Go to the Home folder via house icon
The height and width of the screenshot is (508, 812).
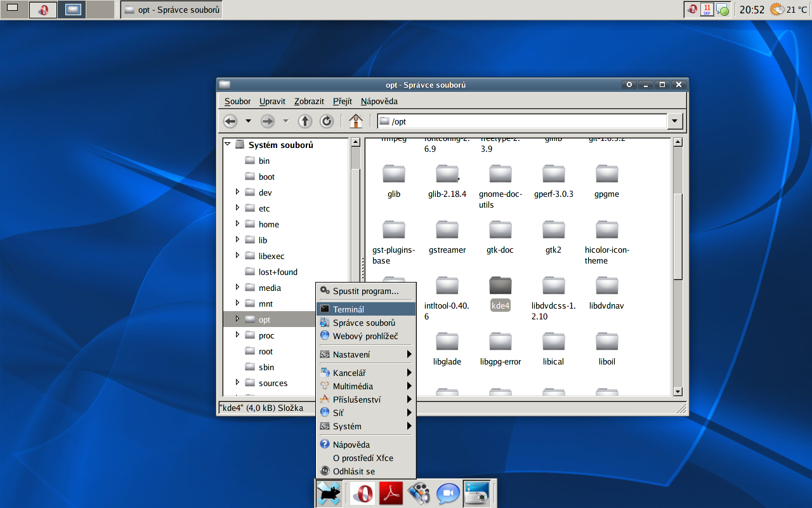356,121
